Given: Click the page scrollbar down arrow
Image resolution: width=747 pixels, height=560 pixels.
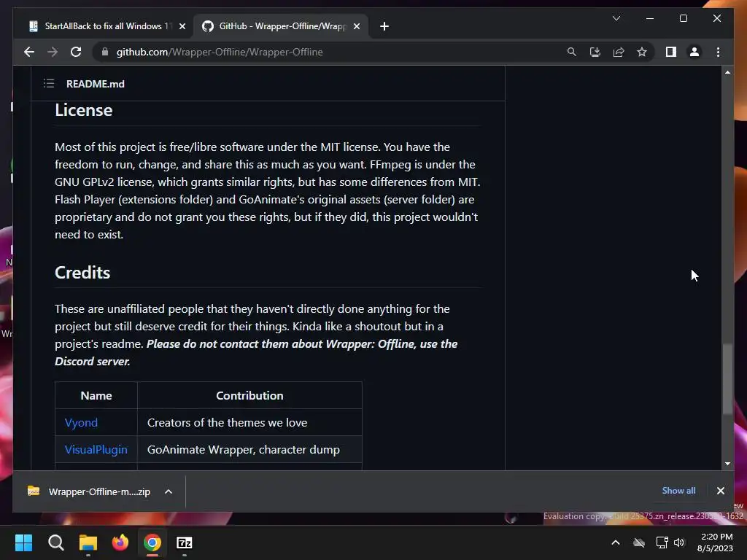Looking at the screenshot, I should pos(727,463).
